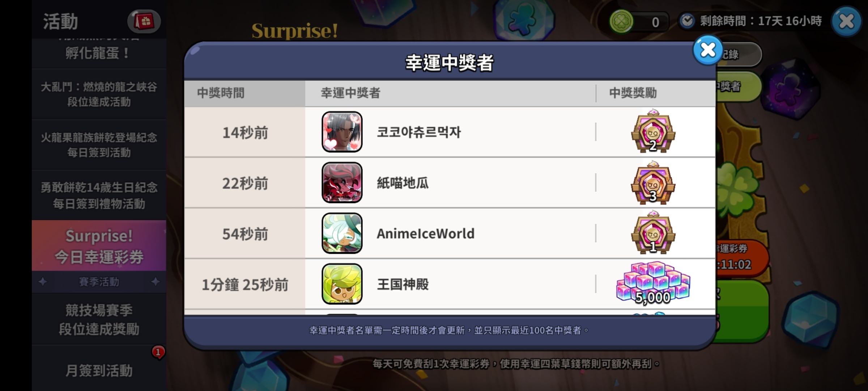This screenshot has width=868, height=391.
Task: Open 勇敢餅乾14歲生日紀念 sign-in event
Action: [x=99, y=195]
